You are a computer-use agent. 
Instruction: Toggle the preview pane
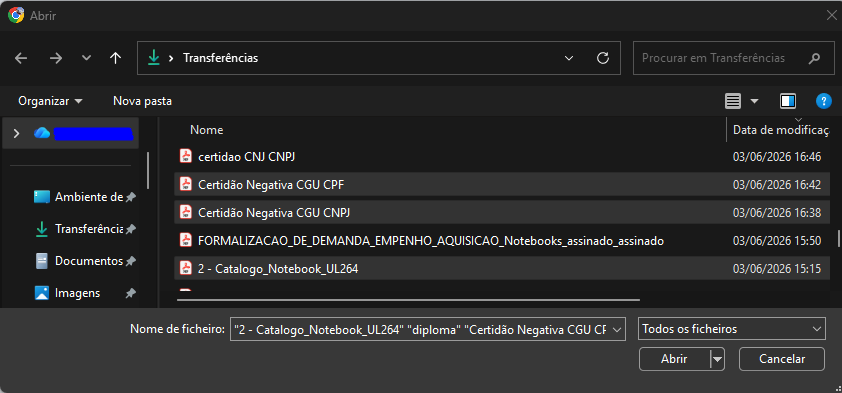pos(788,101)
